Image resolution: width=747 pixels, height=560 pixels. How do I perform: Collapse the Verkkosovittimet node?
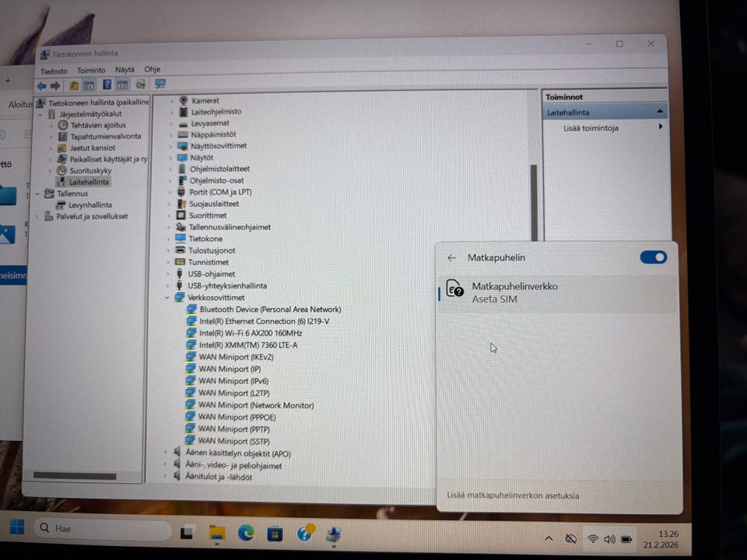pyautogui.click(x=167, y=298)
